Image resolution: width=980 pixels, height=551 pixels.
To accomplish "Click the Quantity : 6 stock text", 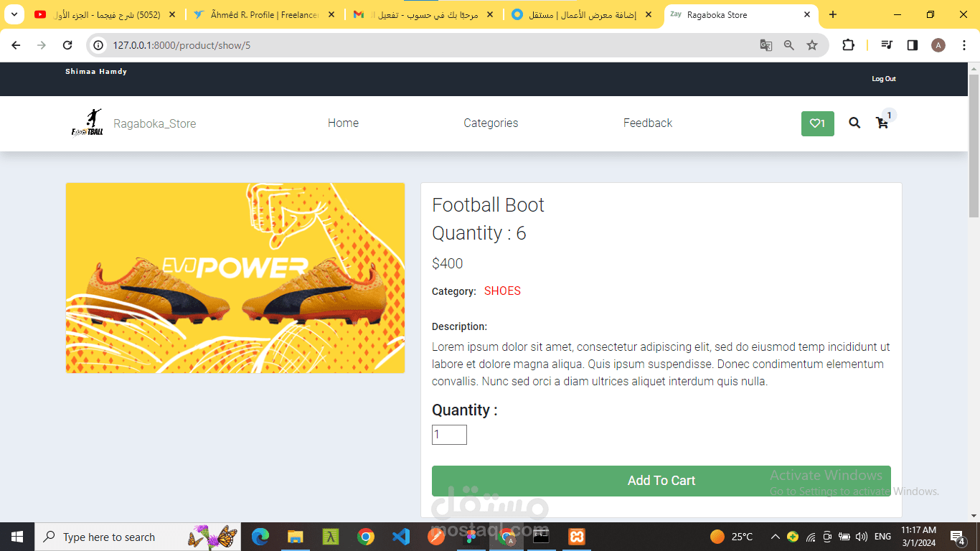I will point(479,233).
